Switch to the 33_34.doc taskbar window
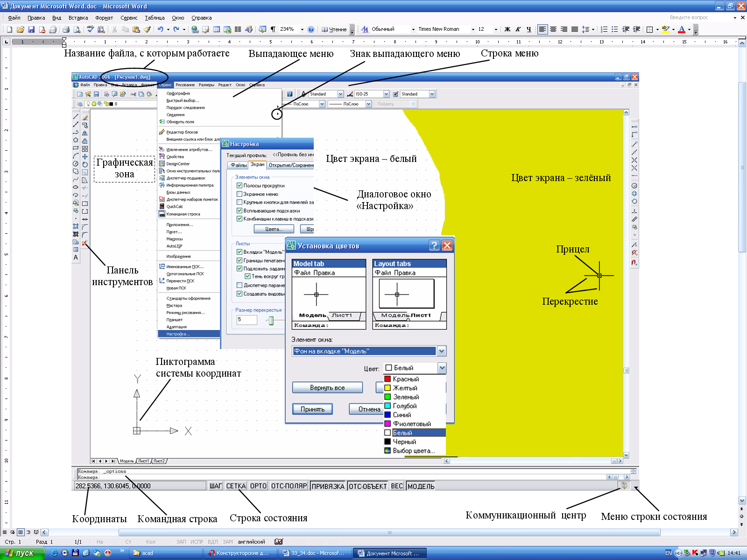Screen dimensions: 747x560 [315, 553]
